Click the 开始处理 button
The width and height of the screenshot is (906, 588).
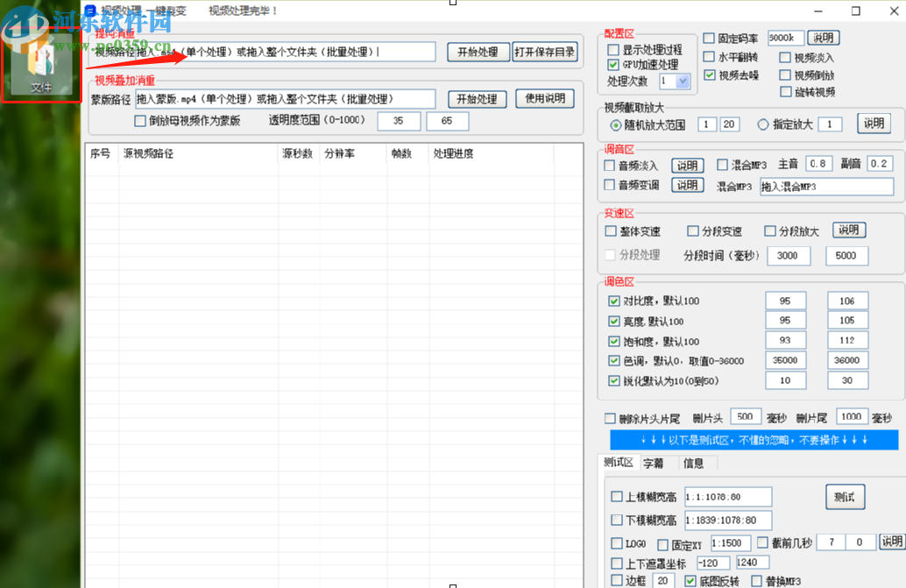[478, 51]
